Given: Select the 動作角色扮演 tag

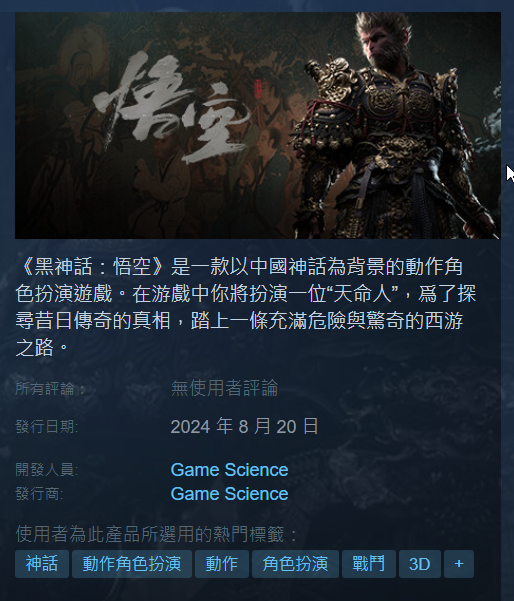Looking at the screenshot, I should [132, 564].
